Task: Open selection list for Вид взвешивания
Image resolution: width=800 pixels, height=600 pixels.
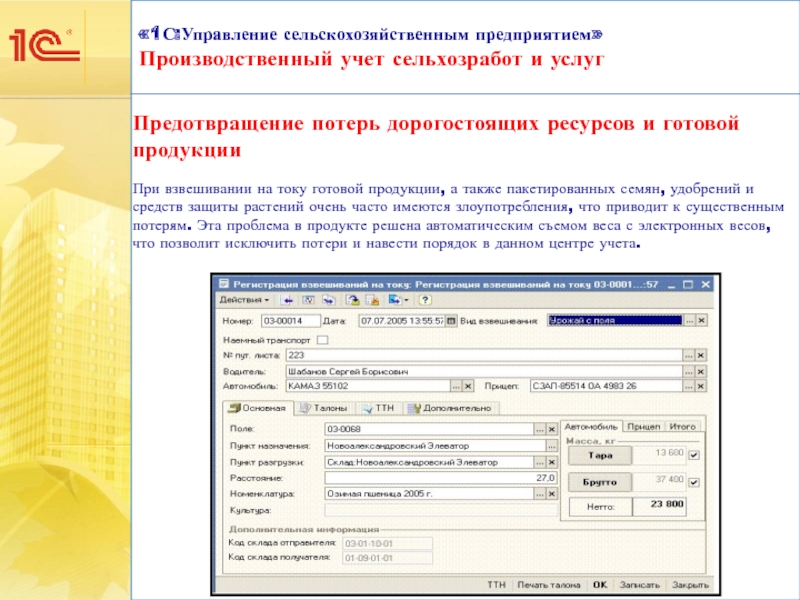Action: pos(689,321)
